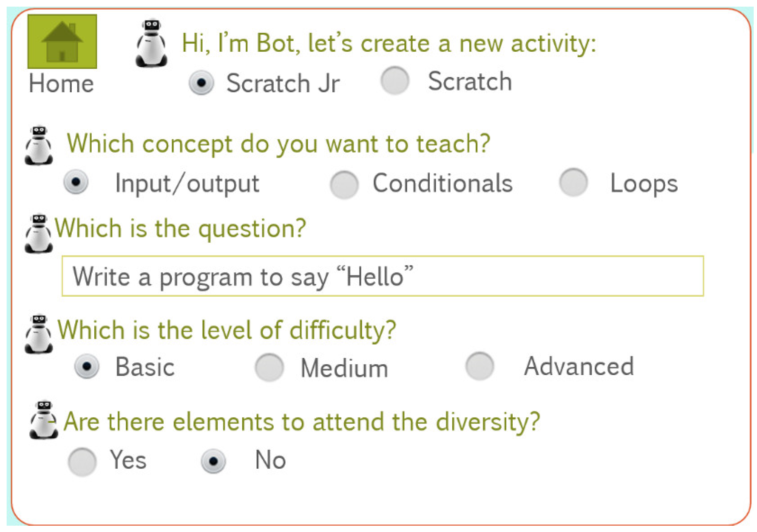Click the green Home house icon
Image resolution: width=757 pixels, height=532 pixels.
pyautogui.click(x=62, y=41)
